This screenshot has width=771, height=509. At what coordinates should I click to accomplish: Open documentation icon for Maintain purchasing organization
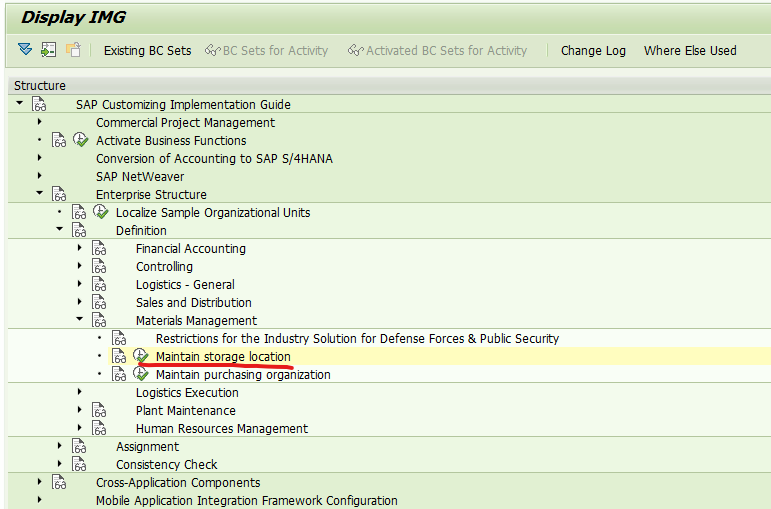(x=119, y=374)
